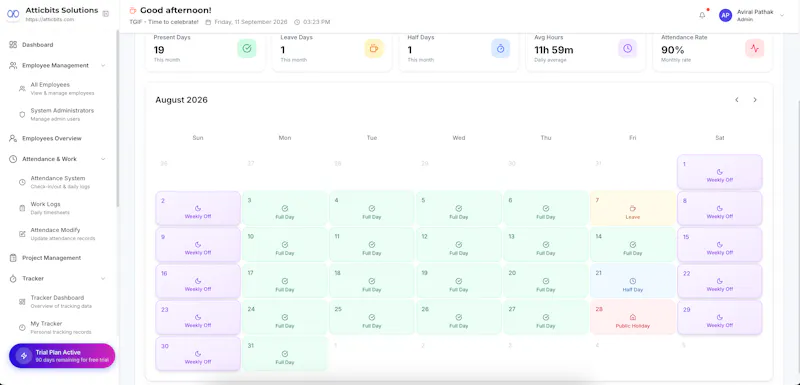The width and height of the screenshot is (800, 385).
Task: Collapse the Employee Management section
Action: pyautogui.click(x=103, y=66)
